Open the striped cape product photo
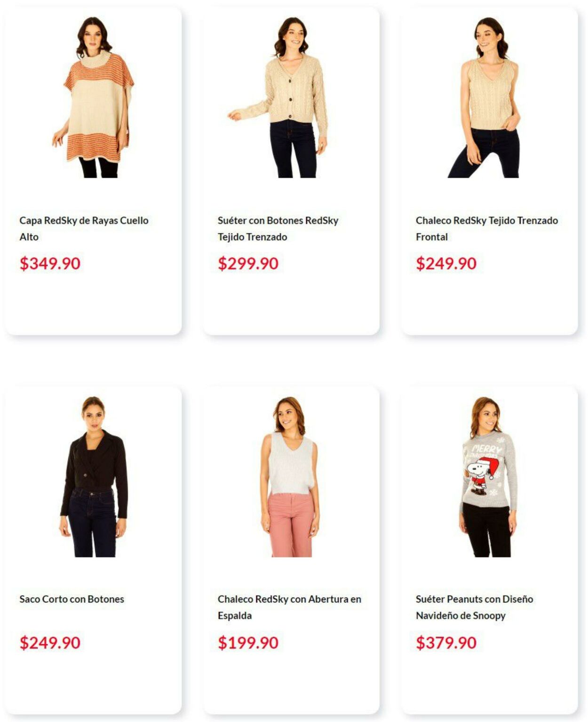Viewport: 588px width, 722px height. tap(93, 97)
